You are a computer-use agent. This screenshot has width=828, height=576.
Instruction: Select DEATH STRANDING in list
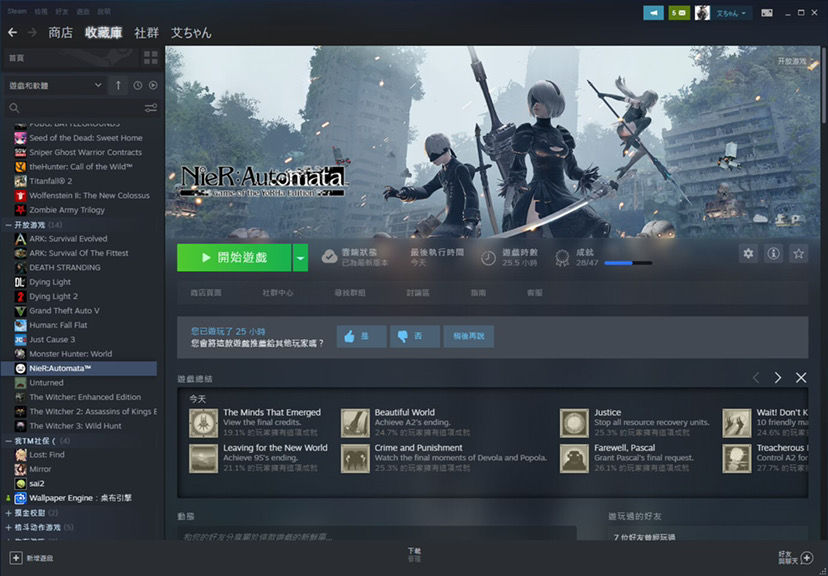[x=64, y=268]
